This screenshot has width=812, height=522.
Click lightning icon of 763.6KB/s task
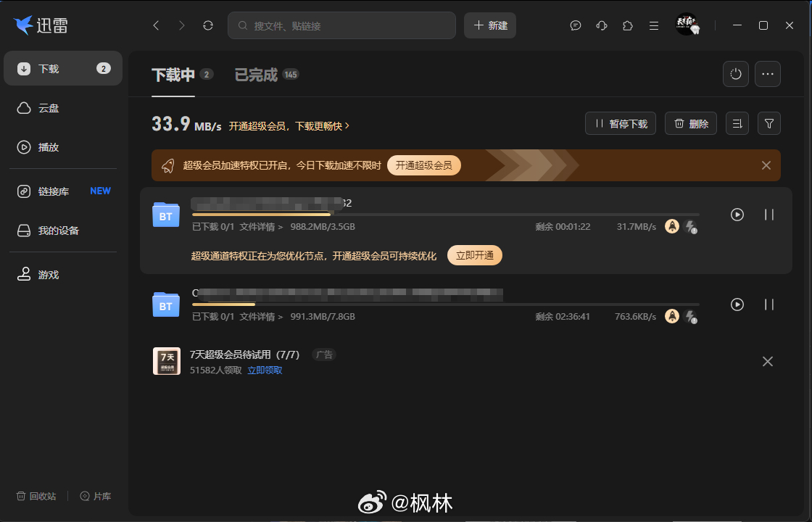(x=689, y=316)
